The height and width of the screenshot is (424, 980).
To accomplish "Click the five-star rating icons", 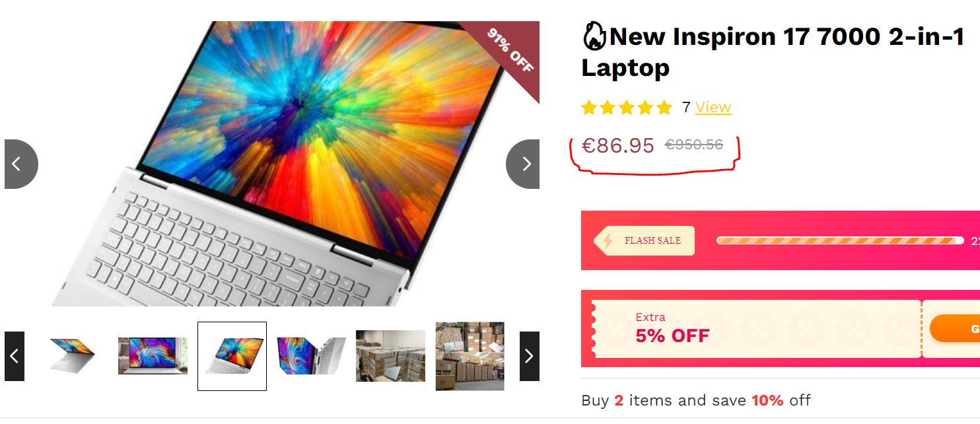I will 626,108.
